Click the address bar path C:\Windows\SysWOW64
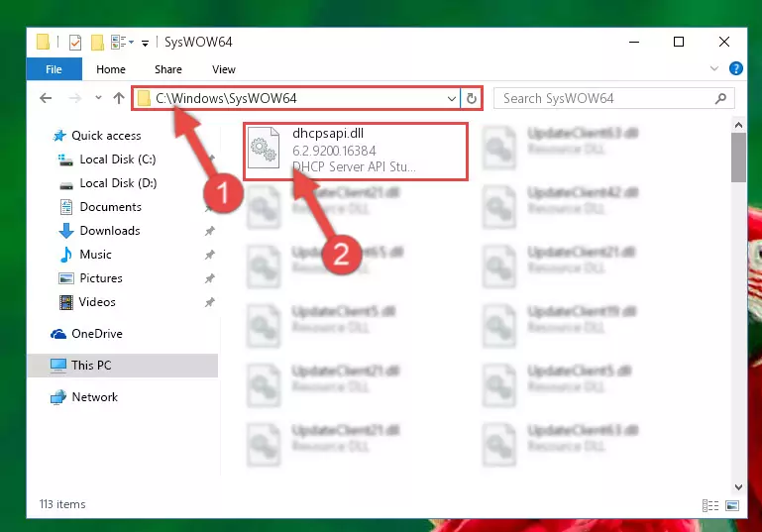 (226, 99)
